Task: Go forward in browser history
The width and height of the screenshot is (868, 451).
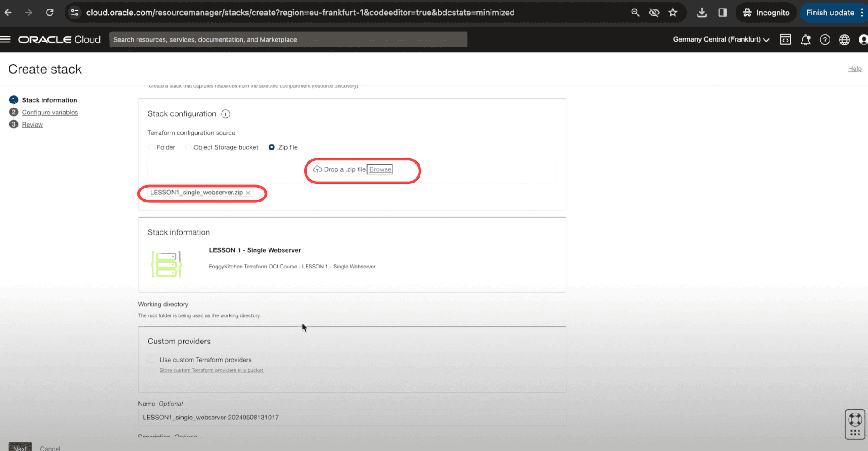Action: (28, 13)
